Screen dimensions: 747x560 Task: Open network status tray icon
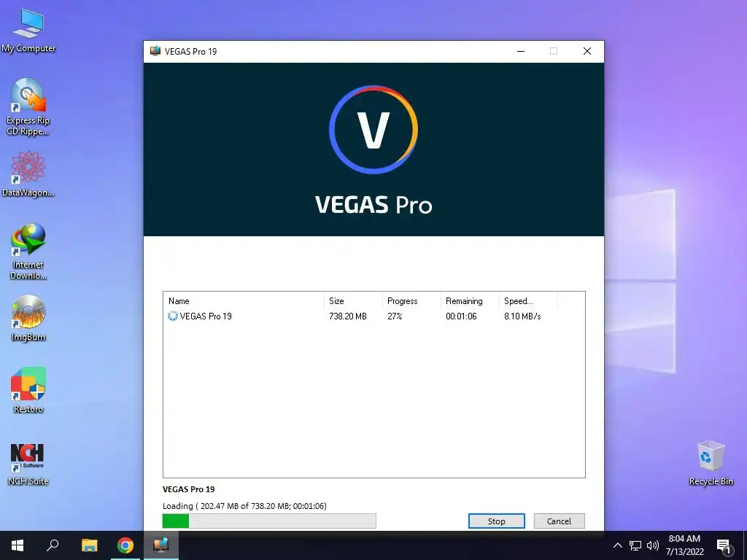635,545
